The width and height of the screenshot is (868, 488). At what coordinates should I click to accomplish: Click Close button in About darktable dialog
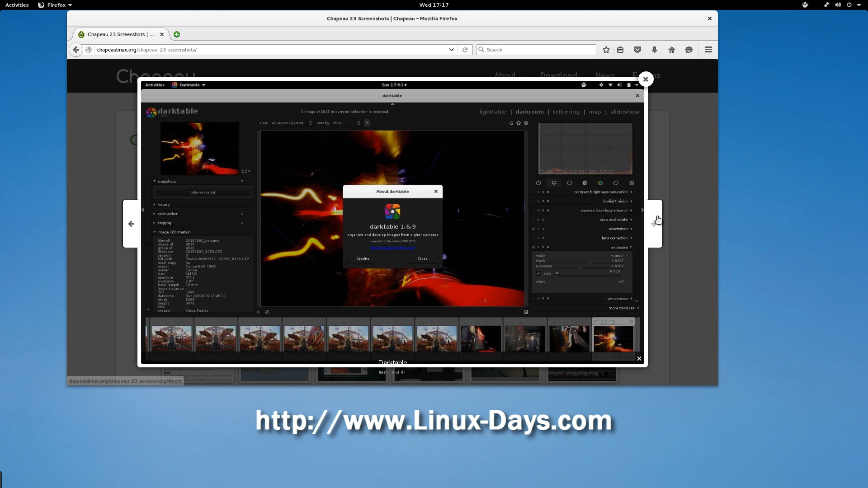[x=423, y=259]
